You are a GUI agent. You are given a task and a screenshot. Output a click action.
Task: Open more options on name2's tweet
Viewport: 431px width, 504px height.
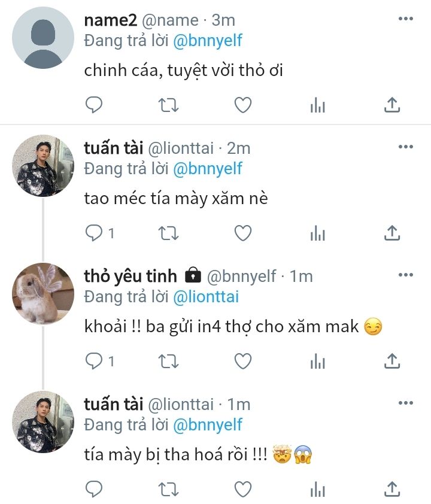point(405,19)
